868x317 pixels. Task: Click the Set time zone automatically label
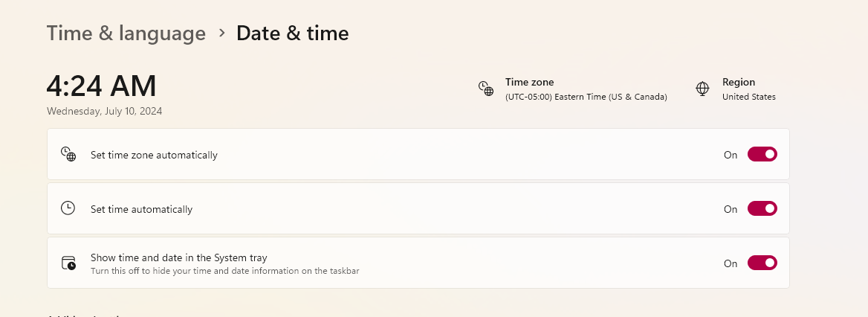(x=154, y=156)
